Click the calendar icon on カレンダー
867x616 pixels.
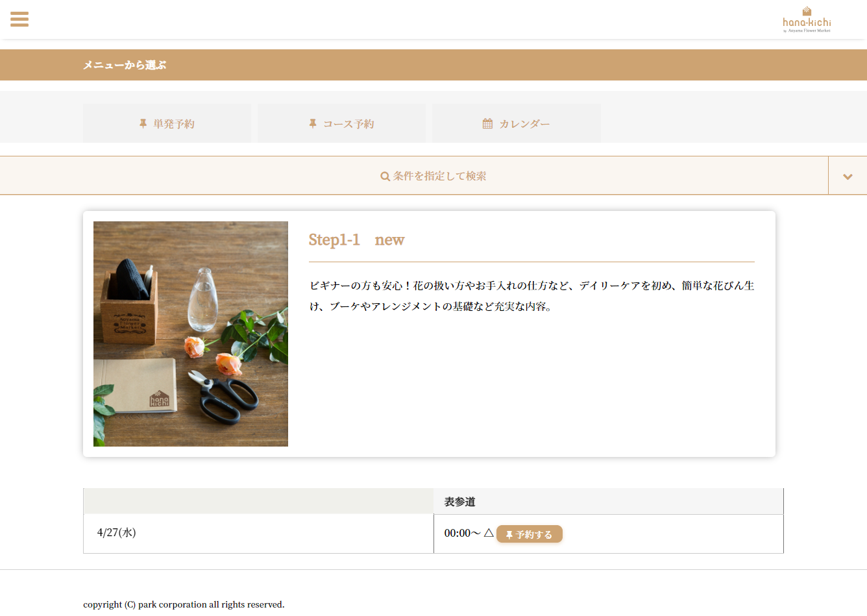pos(487,123)
